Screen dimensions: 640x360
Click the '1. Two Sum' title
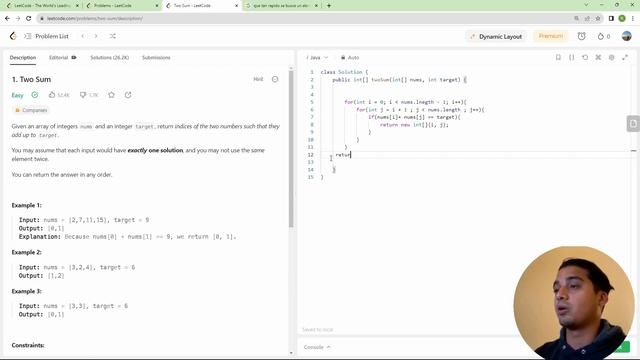[31, 79]
